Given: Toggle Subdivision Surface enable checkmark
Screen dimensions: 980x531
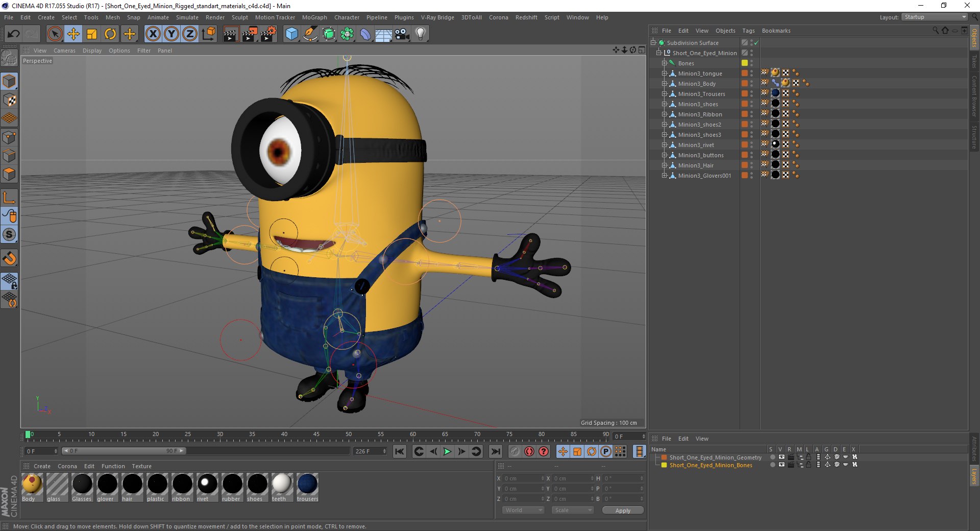Looking at the screenshot, I should click(x=756, y=43).
